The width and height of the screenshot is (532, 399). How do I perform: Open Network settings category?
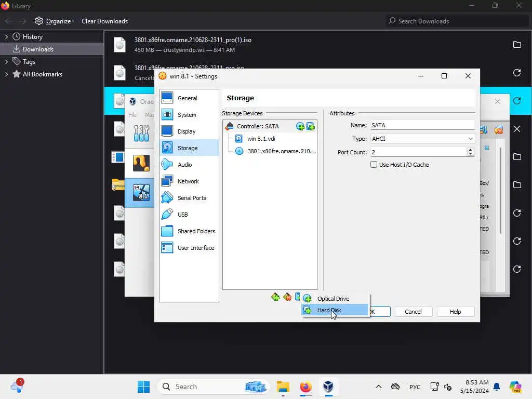pos(189,181)
